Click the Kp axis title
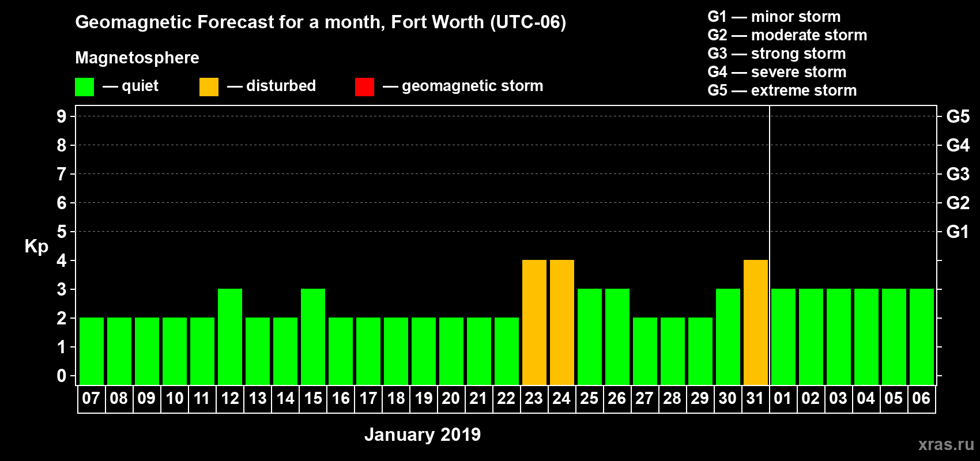 coord(36,246)
